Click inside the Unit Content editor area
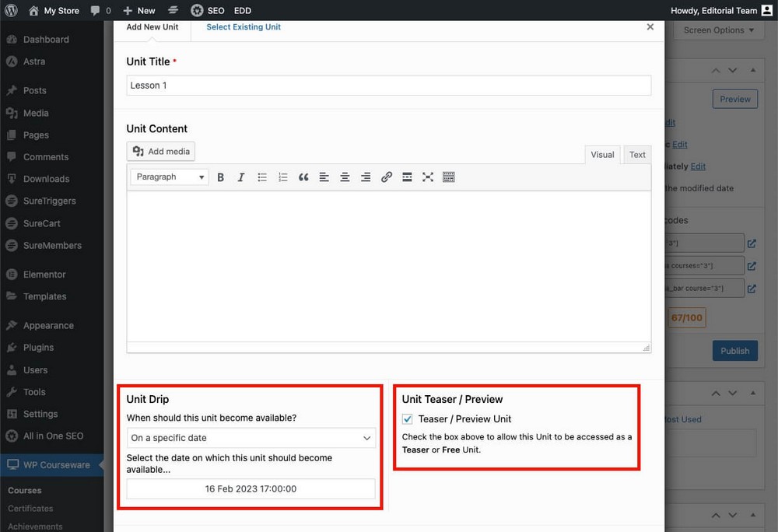This screenshot has height=532, width=778. coord(388,266)
